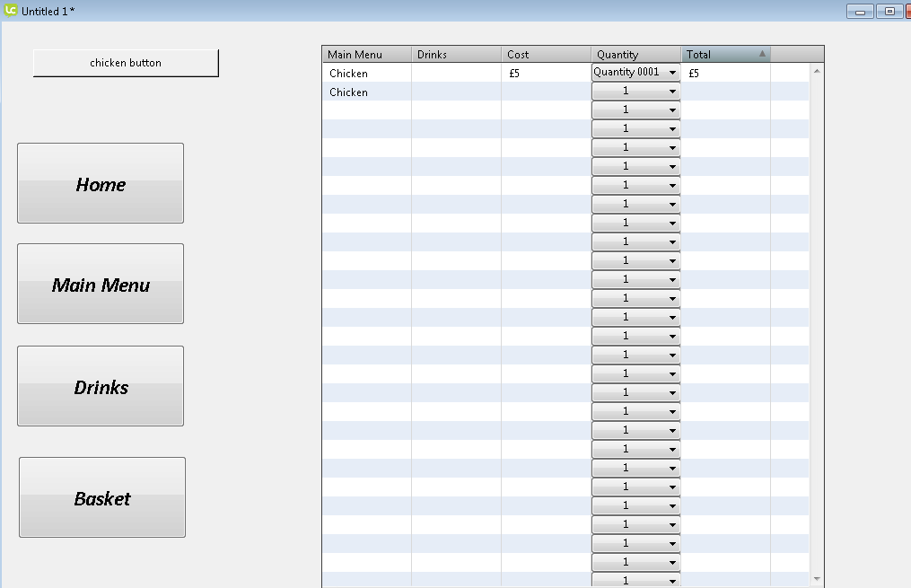This screenshot has width=911, height=588.
Task: Click scroll up arrow of the table
Action: (816, 70)
